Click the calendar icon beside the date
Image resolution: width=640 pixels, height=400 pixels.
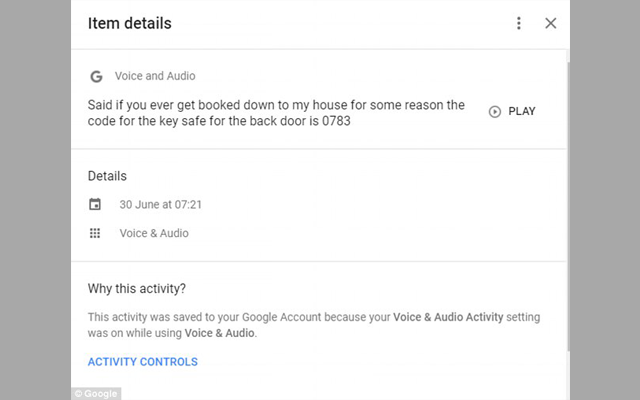(95, 205)
